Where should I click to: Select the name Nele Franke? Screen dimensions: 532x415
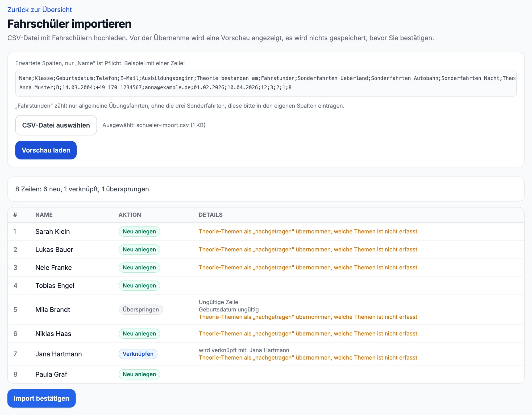point(53,268)
